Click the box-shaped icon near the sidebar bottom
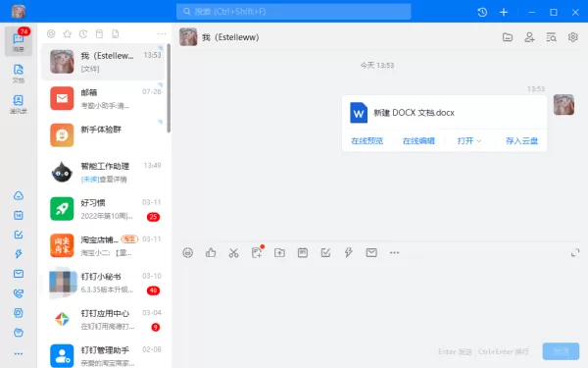Viewport: 588px width, 368px height. tap(19, 333)
